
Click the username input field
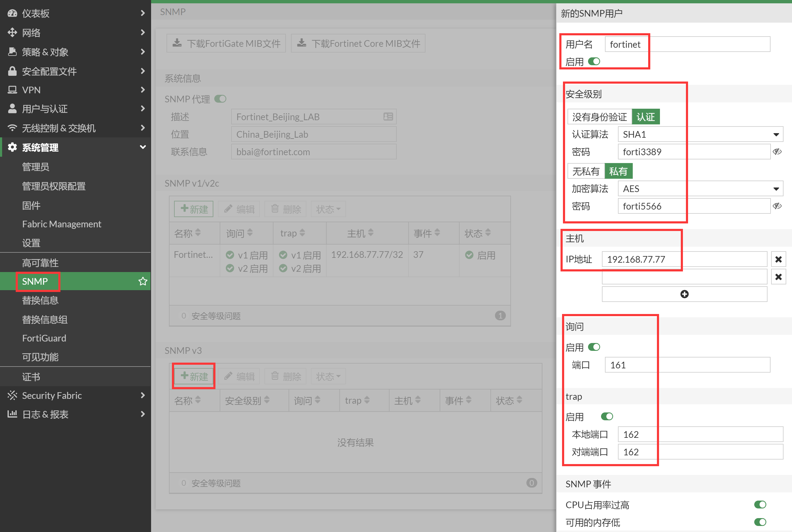[688, 44]
